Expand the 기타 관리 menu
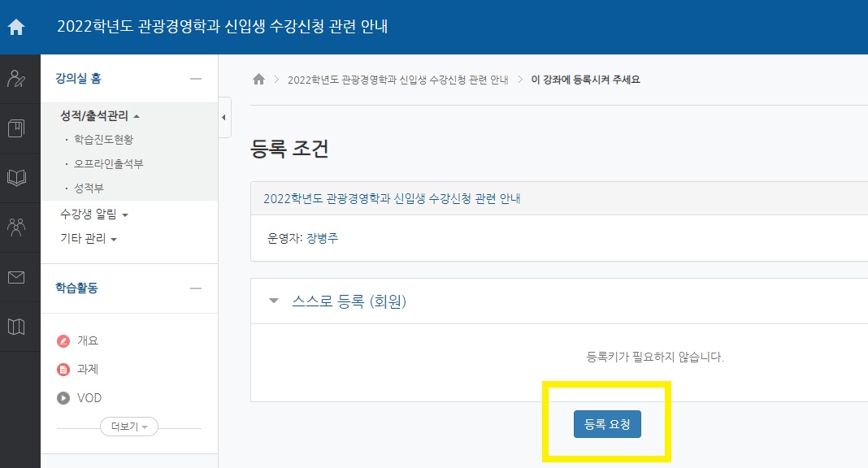The width and height of the screenshot is (868, 468). (x=88, y=238)
